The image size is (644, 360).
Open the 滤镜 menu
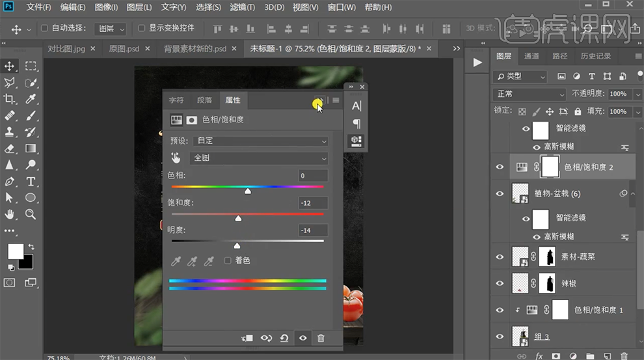tap(243, 7)
